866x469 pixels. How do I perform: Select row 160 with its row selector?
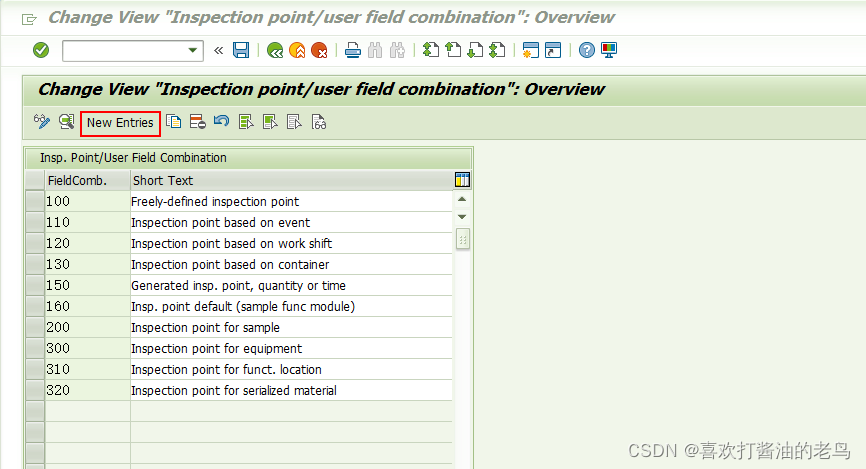point(35,307)
